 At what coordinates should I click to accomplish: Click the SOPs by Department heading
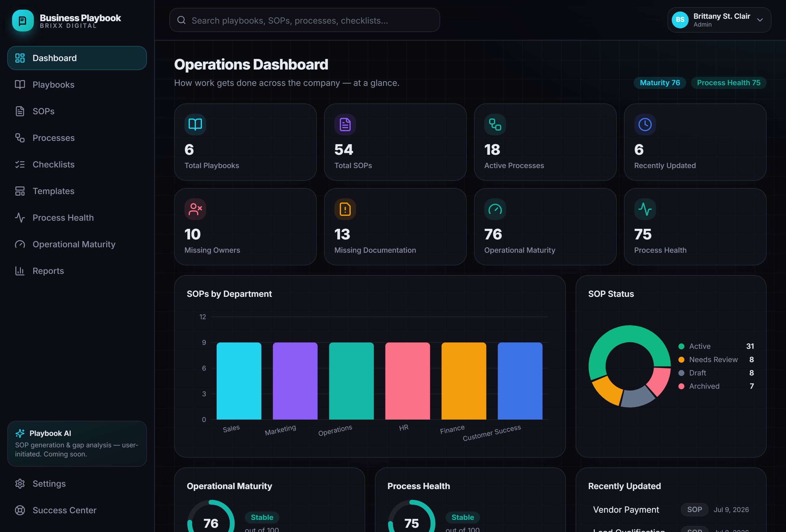[229, 294]
